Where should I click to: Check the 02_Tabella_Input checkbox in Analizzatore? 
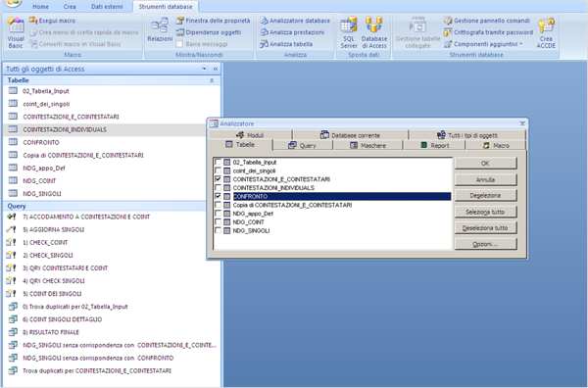point(218,162)
